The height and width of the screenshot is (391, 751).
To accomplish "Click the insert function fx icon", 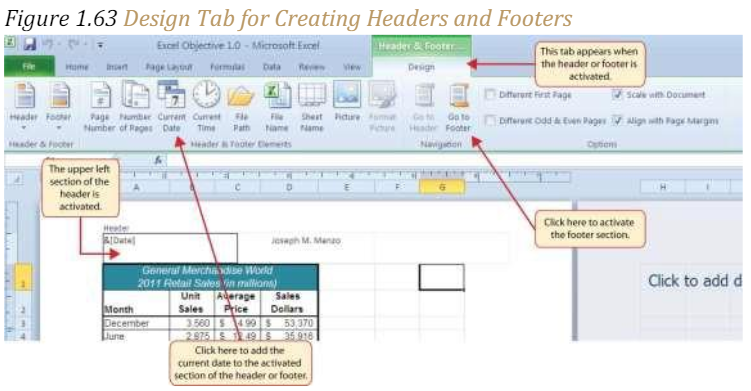I will click(158, 161).
